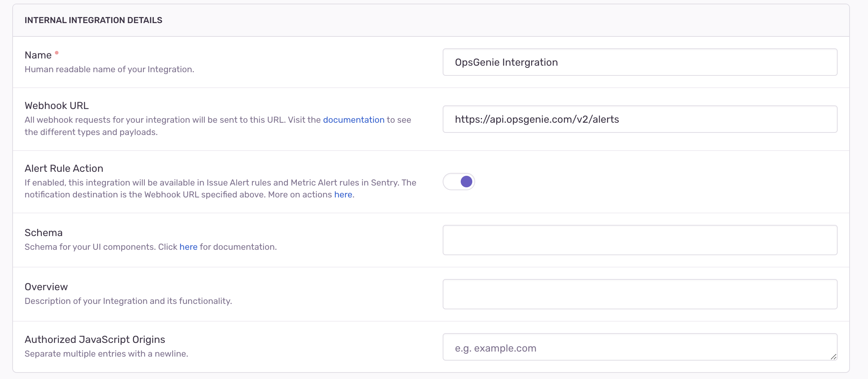Open the here link for Schema documentation
Viewport: 868px width, 379px height.
188,247
